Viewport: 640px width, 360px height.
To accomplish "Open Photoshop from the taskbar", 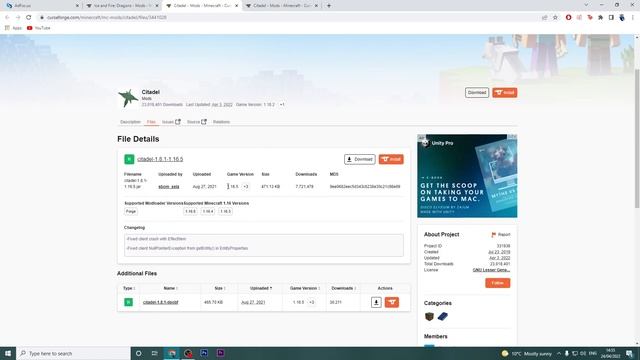I will [204, 353].
